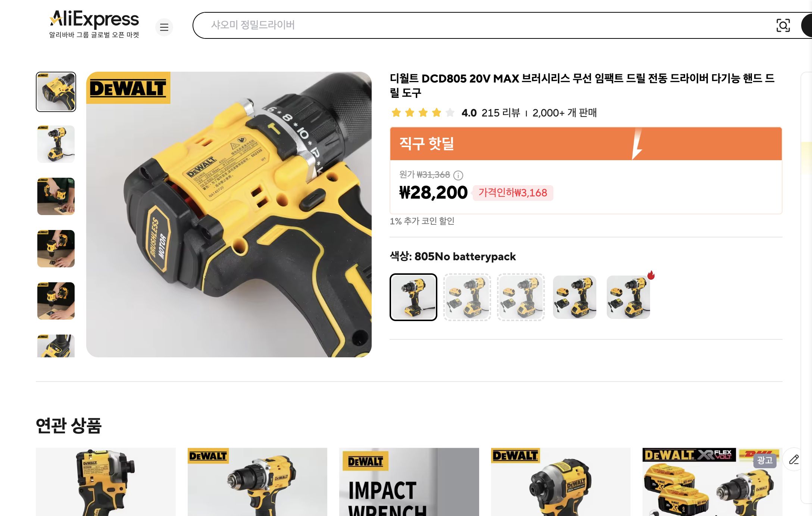Click the image search camera icon

pos(783,25)
